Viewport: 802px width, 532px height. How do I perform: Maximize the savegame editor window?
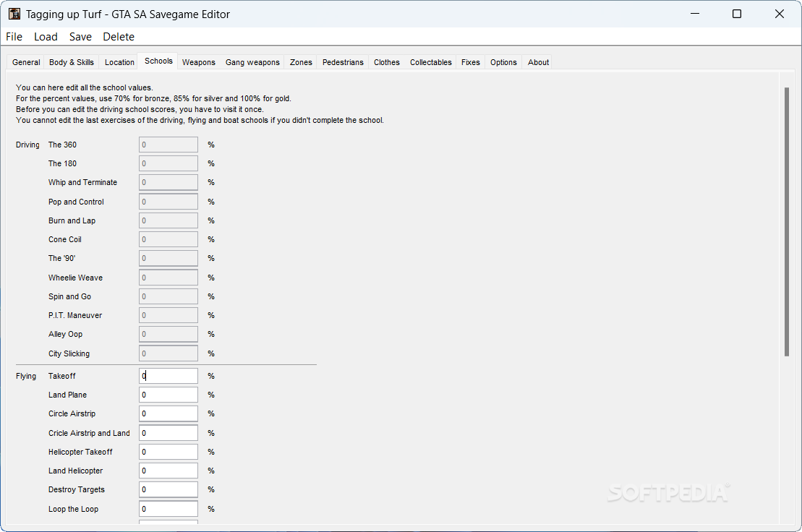pyautogui.click(x=736, y=14)
